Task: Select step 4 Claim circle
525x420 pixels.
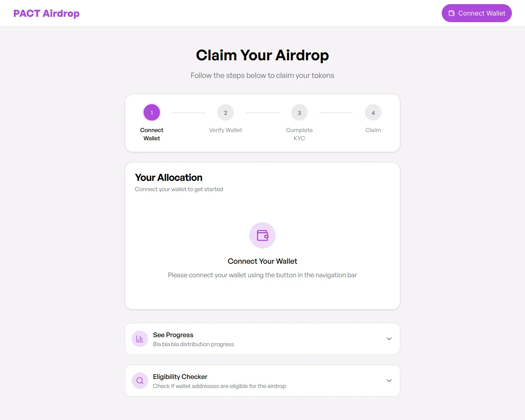Action: click(373, 113)
